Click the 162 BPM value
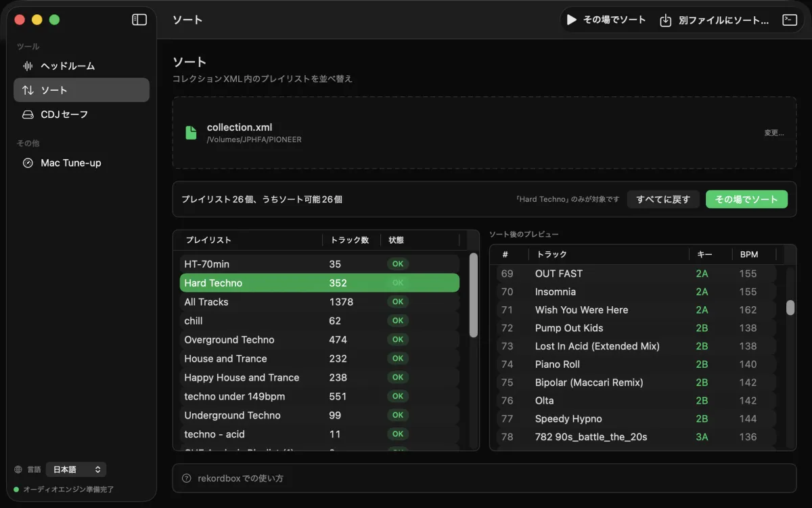 click(x=748, y=310)
